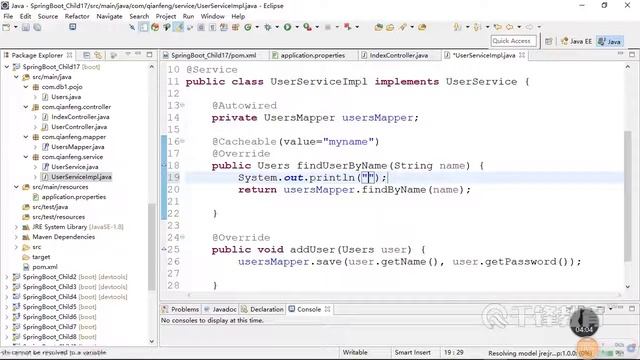Open the Navigate menu
640x360 pixels.
pyautogui.click(x=109, y=16)
